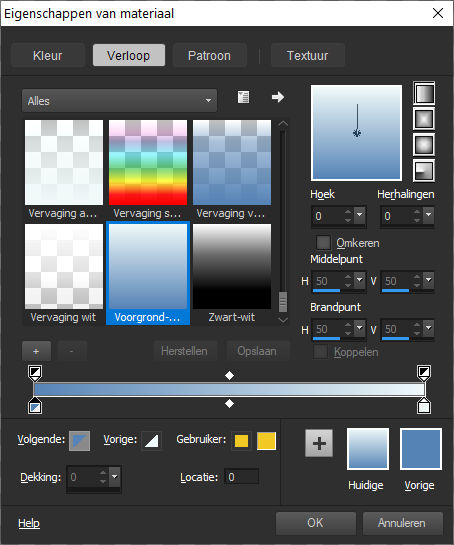Click the Volgende foreground color swatch
Viewport: 454px width, 545px height.
(x=79, y=441)
